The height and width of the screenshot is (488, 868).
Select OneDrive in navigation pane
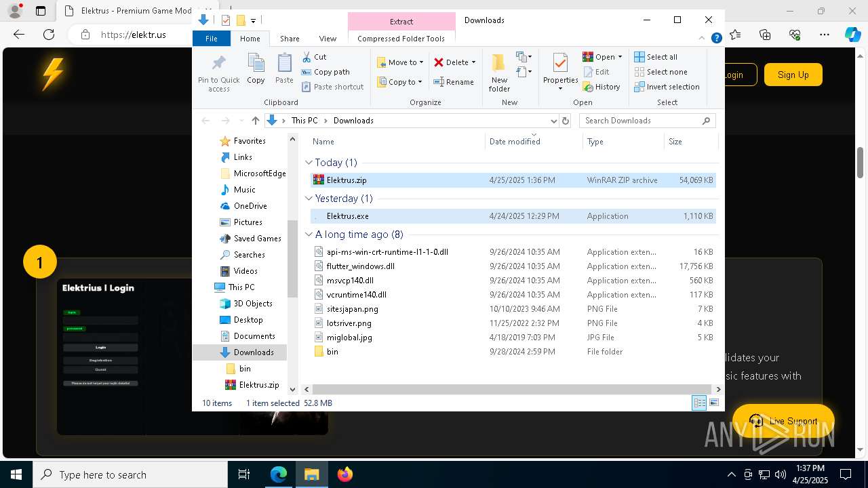250,206
